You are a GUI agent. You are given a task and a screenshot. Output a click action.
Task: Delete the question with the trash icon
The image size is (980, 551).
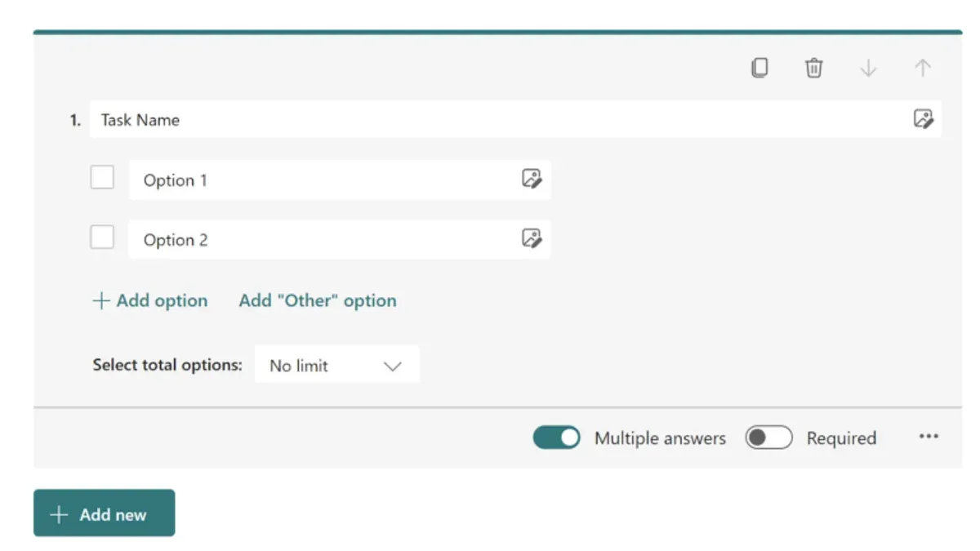click(813, 68)
